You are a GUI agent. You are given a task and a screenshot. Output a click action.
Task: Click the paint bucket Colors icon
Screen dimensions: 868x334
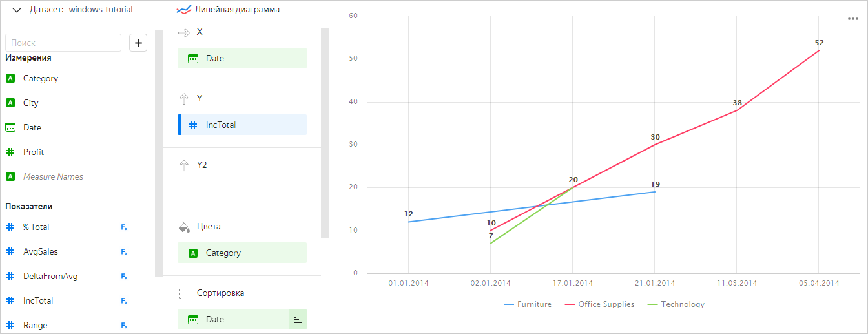pyautogui.click(x=184, y=227)
